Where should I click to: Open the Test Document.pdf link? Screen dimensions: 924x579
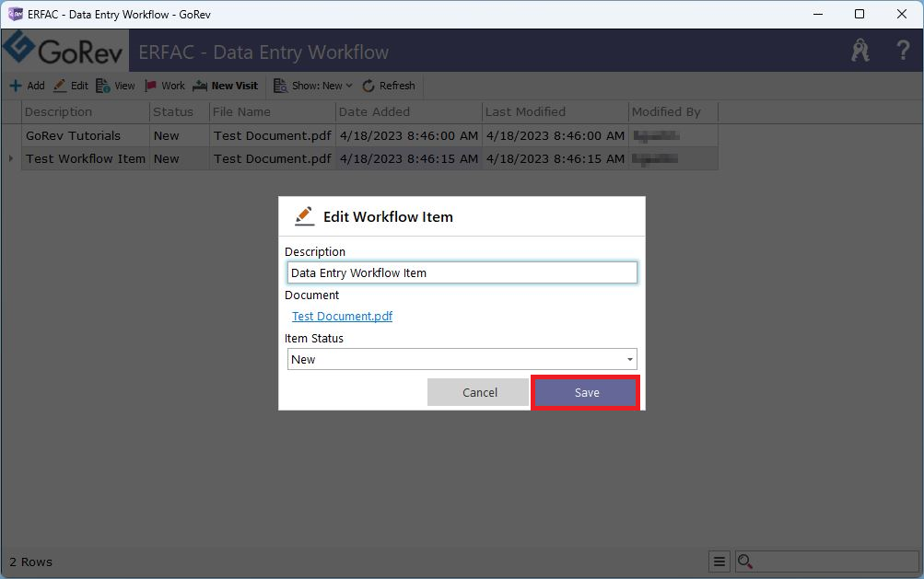(342, 317)
